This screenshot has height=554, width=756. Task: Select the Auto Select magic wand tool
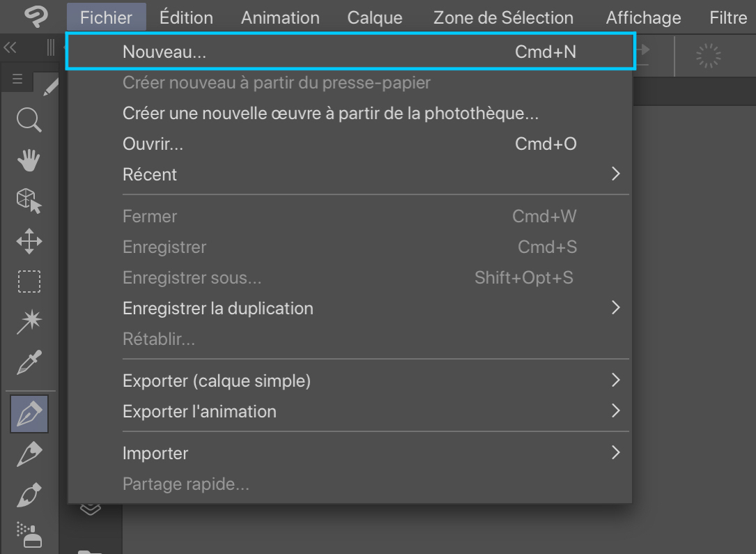pos(29,321)
